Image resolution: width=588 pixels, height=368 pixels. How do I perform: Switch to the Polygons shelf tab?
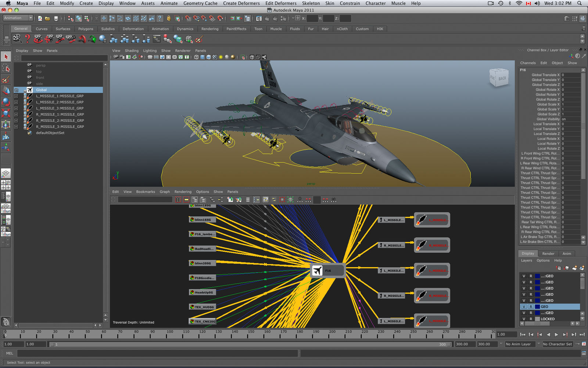tap(86, 29)
